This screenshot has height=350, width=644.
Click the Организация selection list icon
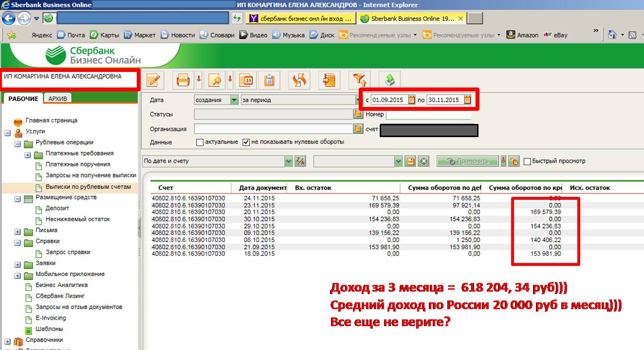tap(358, 129)
